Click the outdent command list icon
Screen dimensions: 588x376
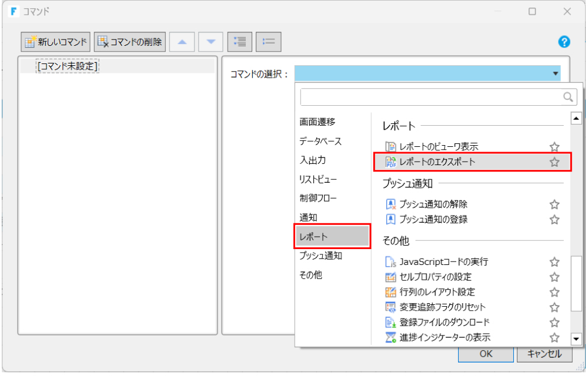(269, 42)
